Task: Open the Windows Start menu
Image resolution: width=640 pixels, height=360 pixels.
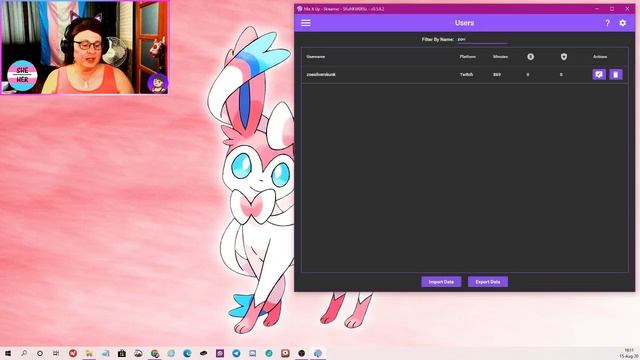Action: point(8,353)
